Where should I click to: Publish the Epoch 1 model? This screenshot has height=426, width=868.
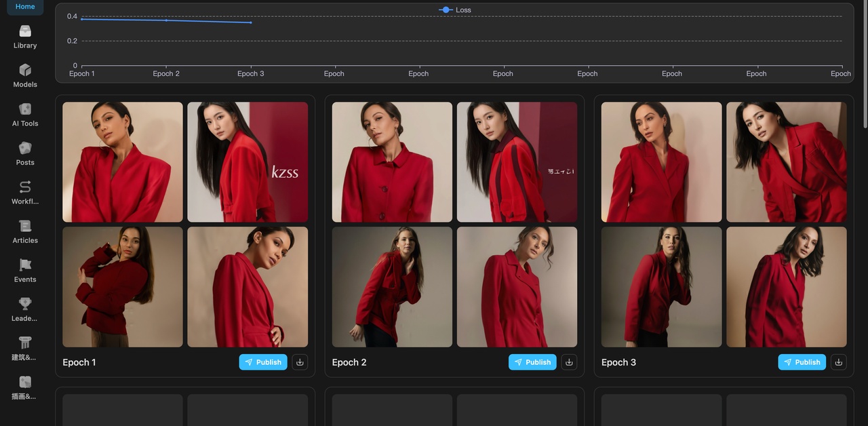[x=263, y=362]
